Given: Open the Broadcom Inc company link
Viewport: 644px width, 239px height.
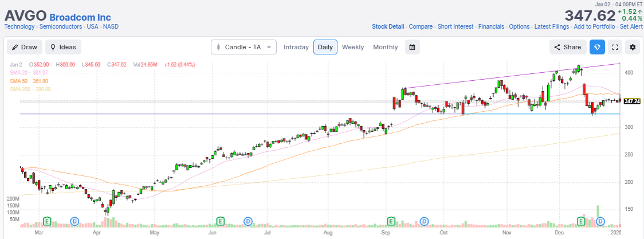Looking at the screenshot, I should pyautogui.click(x=80, y=17).
